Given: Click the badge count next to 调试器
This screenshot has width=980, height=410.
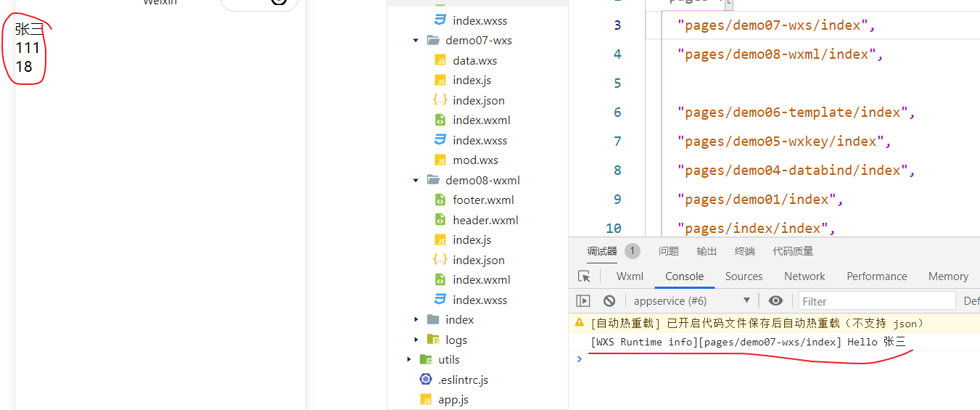Looking at the screenshot, I should [632, 251].
